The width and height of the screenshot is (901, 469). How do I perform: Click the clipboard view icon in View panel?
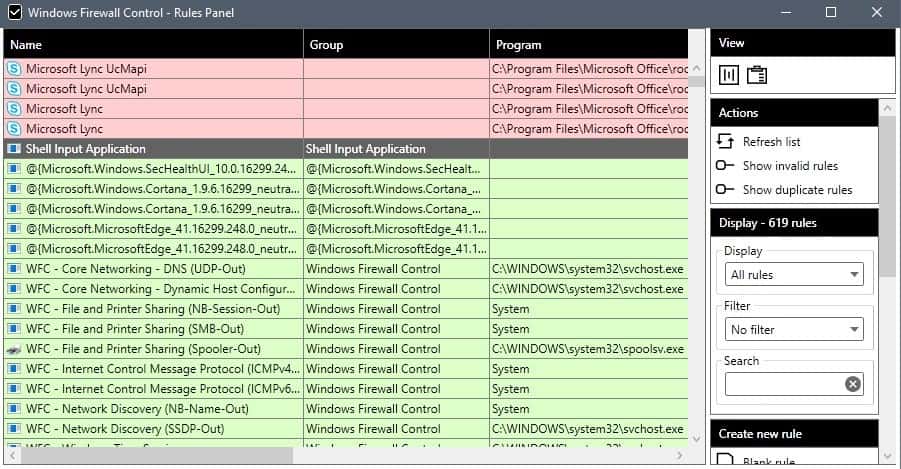coord(757,75)
